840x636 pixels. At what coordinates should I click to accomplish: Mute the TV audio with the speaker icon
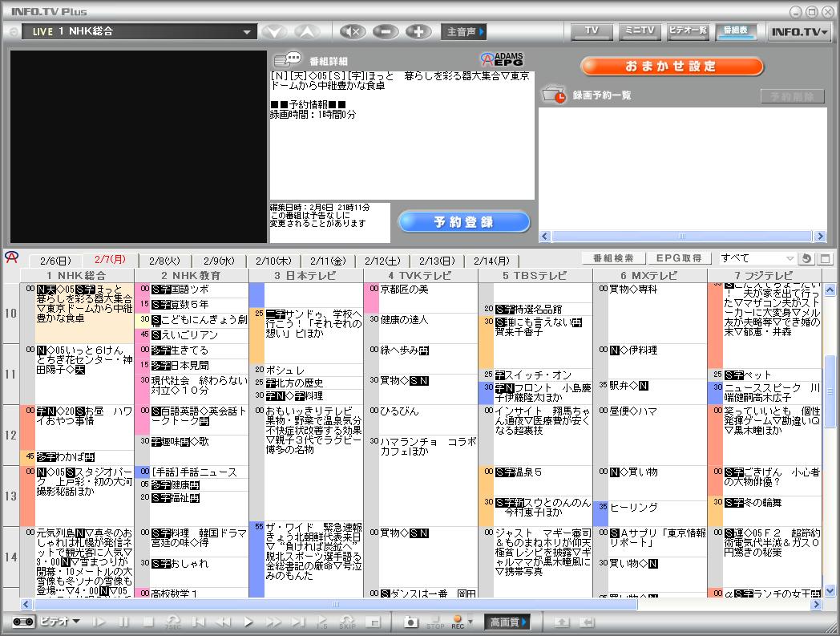point(353,31)
